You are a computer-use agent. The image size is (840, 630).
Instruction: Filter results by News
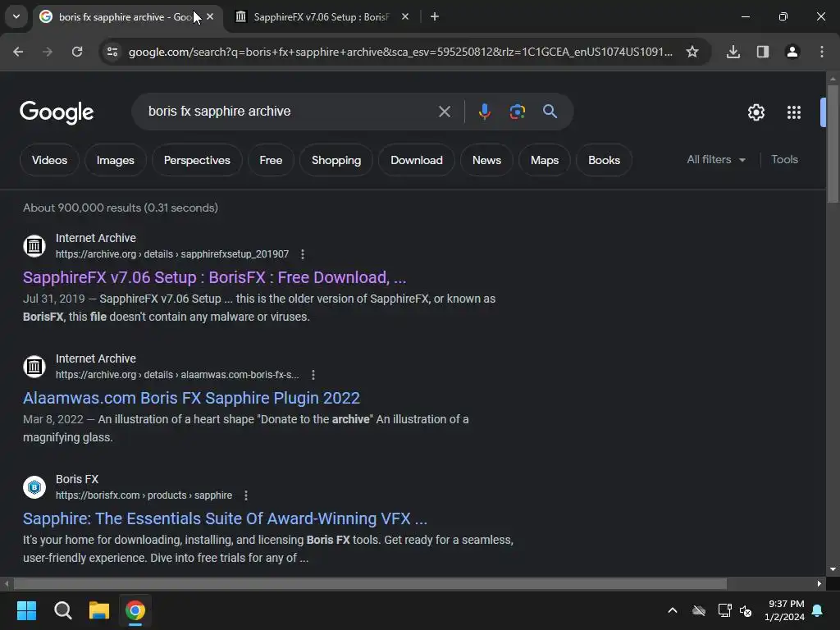486,160
